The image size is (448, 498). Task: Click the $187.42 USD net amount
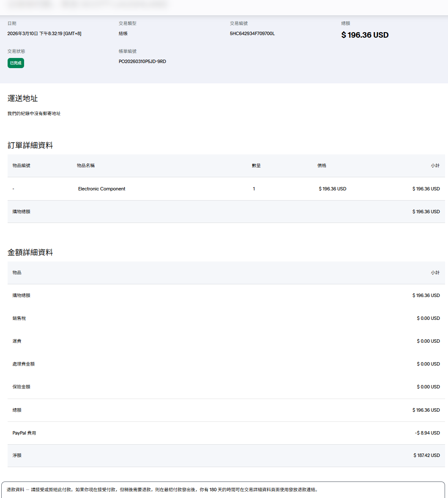coord(426,455)
